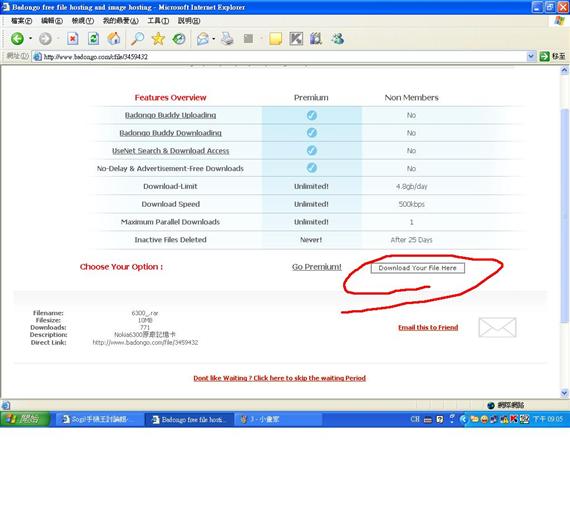
Task: Click the Direct Link URL text
Action: [145, 342]
